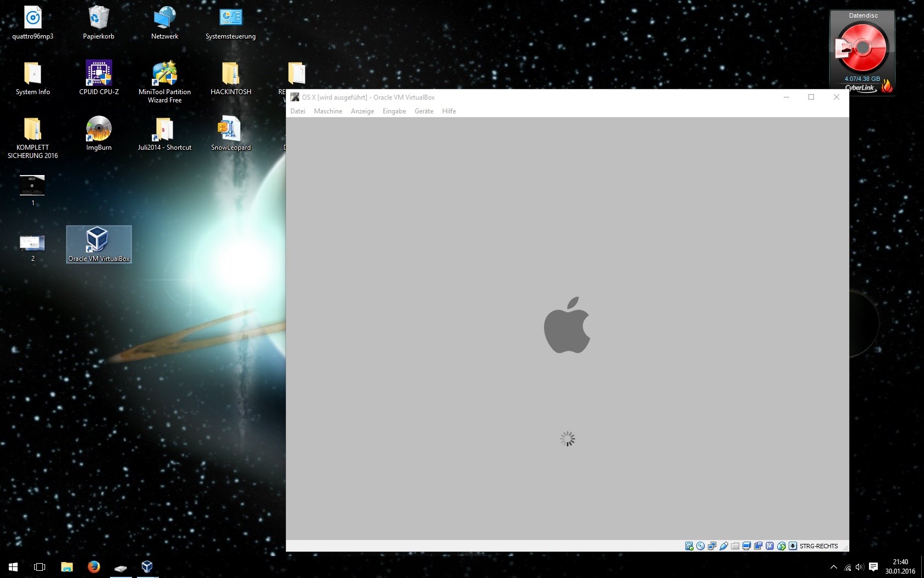Open the Datei menu
Screen dimensions: 924x578
(298, 111)
